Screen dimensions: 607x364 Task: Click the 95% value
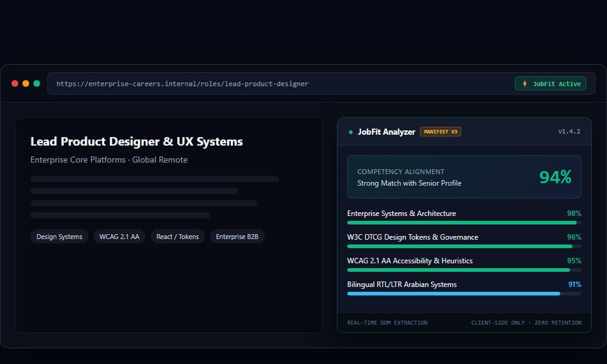pyautogui.click(x=574, y=261)
